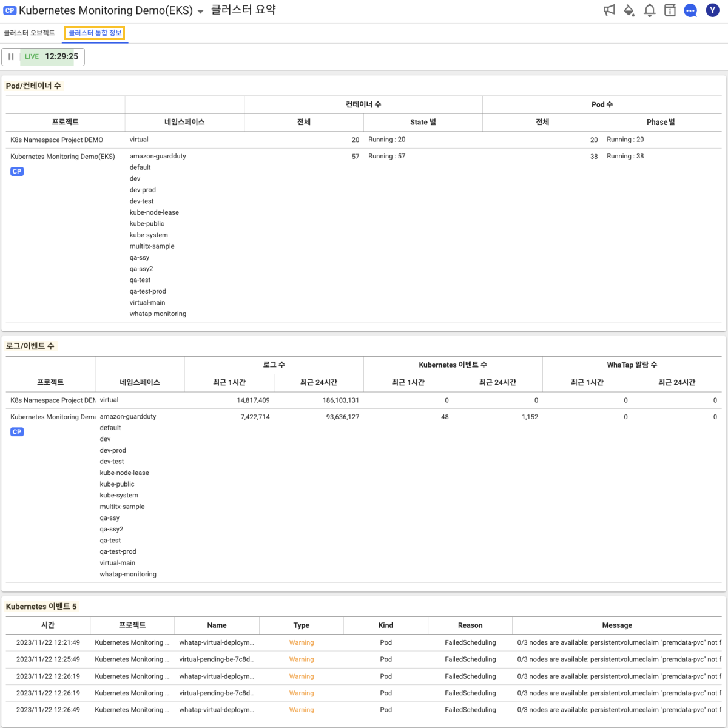Viewport: 728px width, 728px height.
Task: Click the 1,152 Kubernetes event count
Action: click(530, 417)
